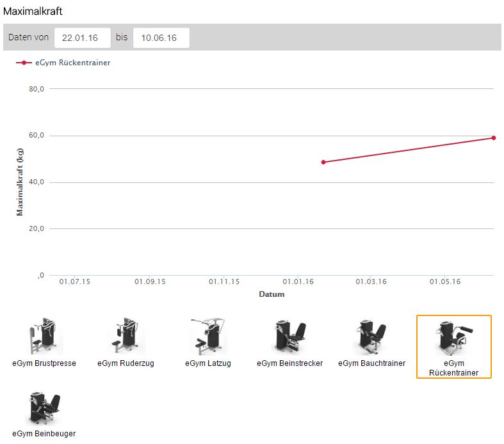Open the eGym Bauchtrainer machine image
504x444 pixels.
click(x=371, y=337)
